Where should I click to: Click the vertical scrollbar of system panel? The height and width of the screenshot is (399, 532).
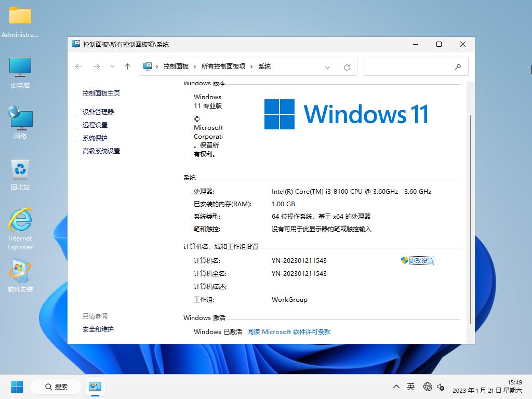470,218
